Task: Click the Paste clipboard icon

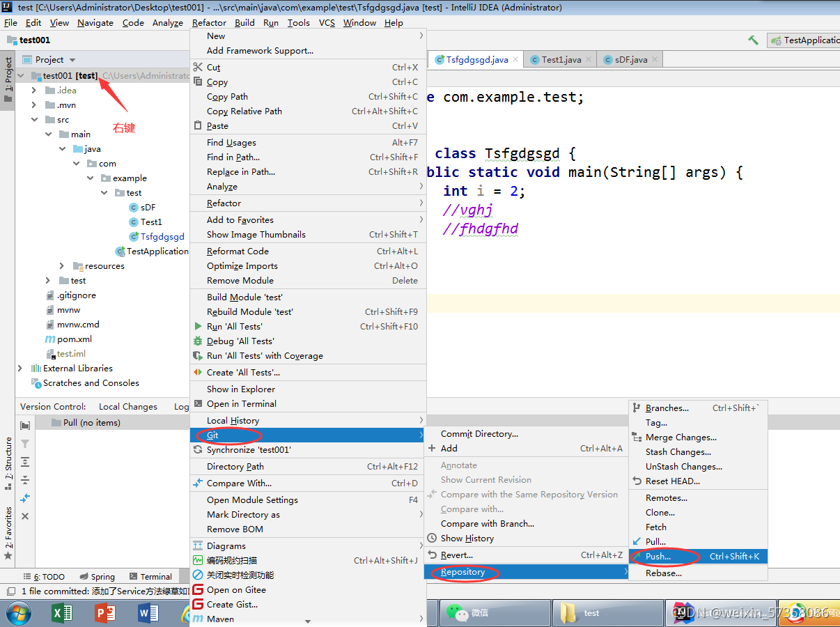Action: [198, 126]
